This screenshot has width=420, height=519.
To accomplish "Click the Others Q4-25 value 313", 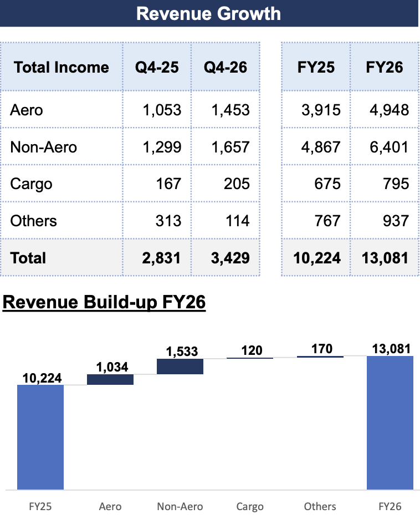I will (x=168, y=221).
